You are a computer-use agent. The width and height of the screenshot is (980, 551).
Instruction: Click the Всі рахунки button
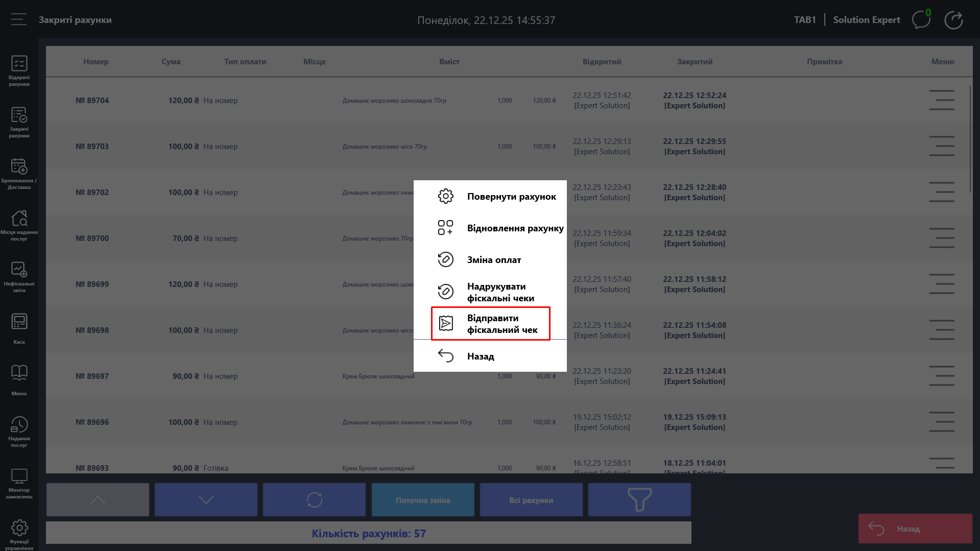[531, 500]
